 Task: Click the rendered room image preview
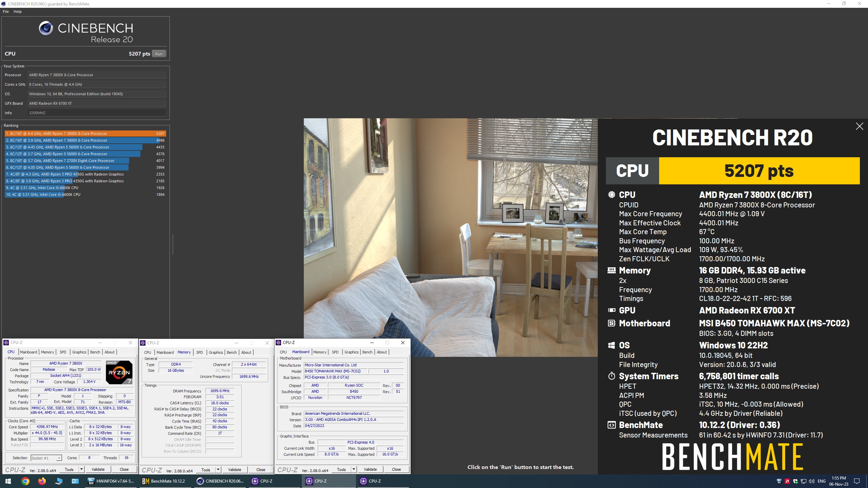tap(450, 237)
